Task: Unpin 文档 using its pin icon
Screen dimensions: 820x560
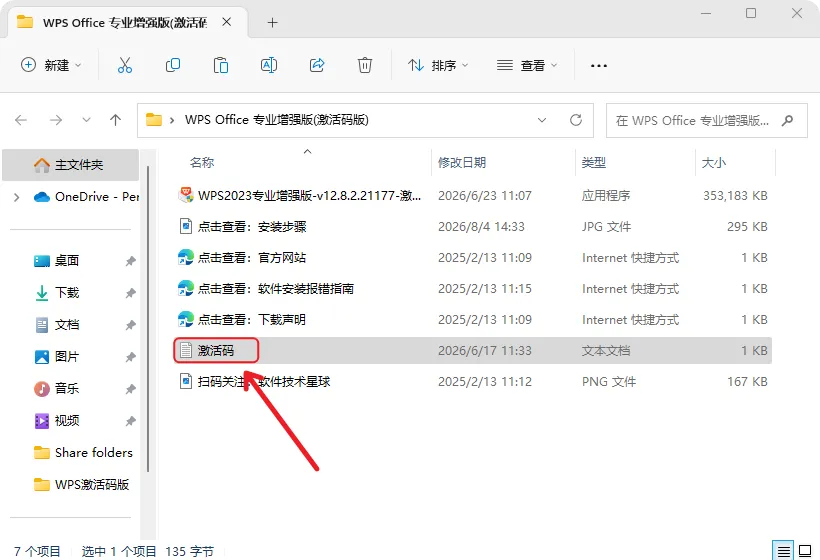Action: pyautogui.click(x=131, y=325)
